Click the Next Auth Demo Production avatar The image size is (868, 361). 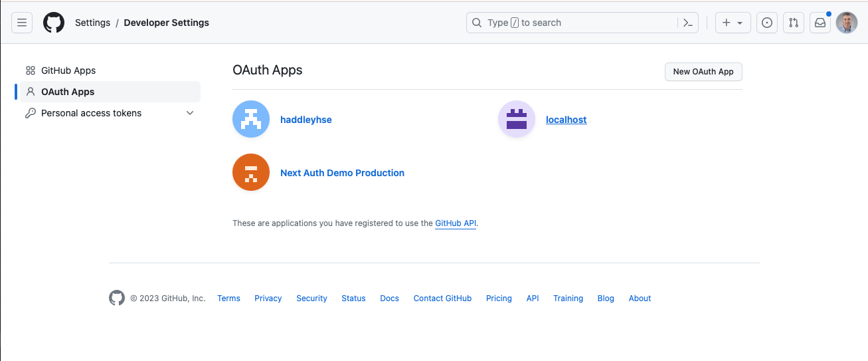click(x=251, y=173)
